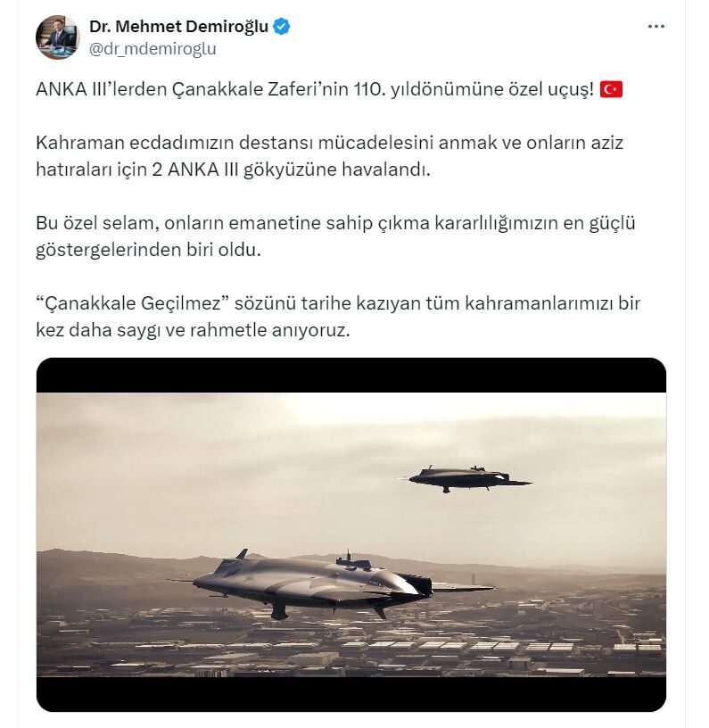Click the text 'göstergelerinden biri oldu'
Image resolution: width=709 pixels, height=728 pixels.
tap(148, 250)
